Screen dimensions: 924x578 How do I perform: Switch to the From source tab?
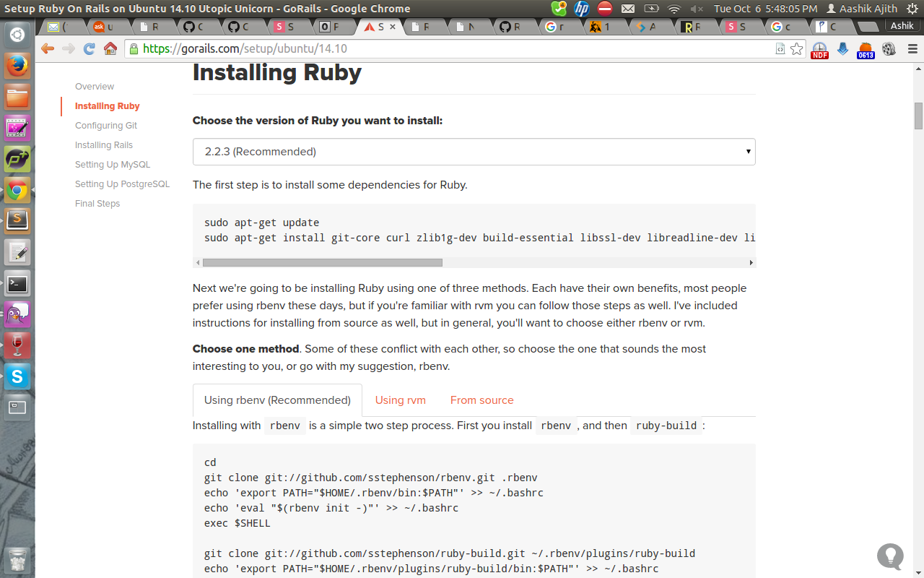point(481,400)
